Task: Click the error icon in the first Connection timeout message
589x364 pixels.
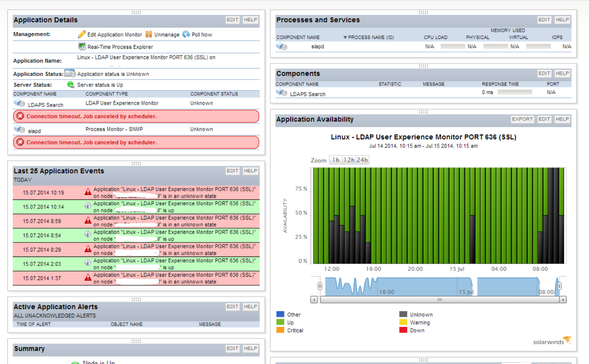Action: coord(20,116)
